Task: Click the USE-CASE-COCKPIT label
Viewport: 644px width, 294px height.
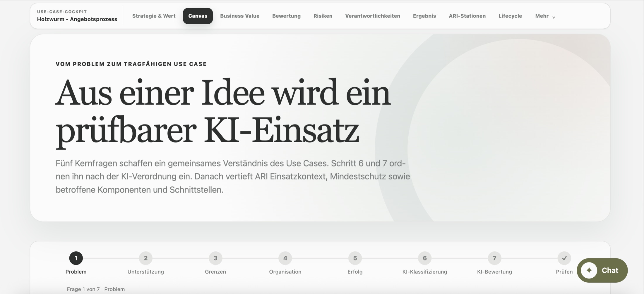Action: point(62,12)
